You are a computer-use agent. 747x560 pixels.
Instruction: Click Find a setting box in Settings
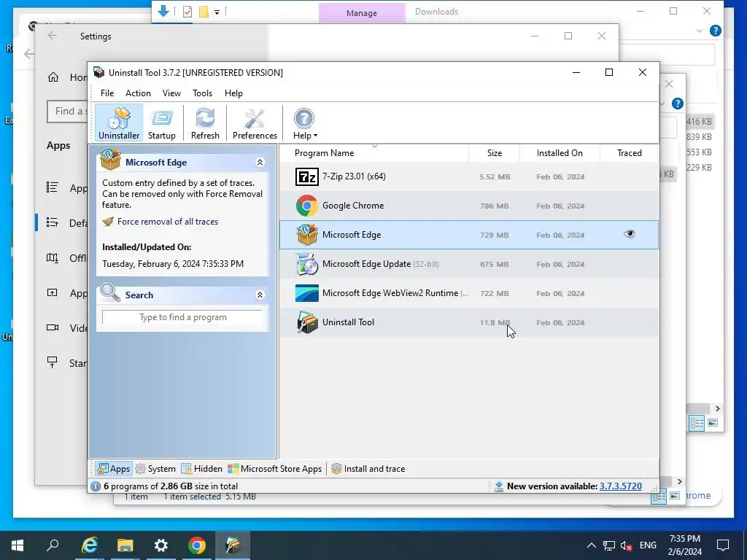pos(67,112)
